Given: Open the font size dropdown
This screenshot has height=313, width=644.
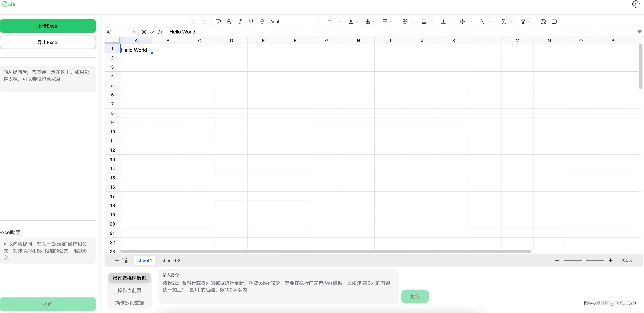Looking at the screenshot, I should tap(339, 22).
